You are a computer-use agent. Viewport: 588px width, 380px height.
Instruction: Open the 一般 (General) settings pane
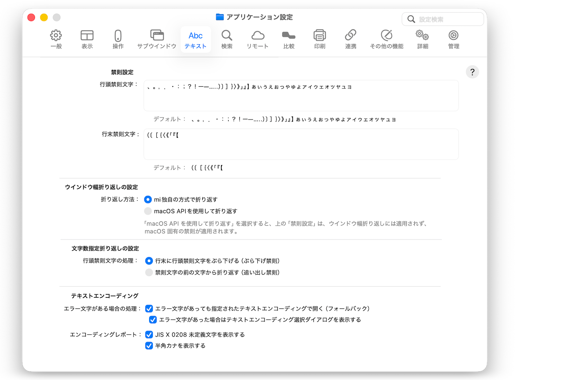tap(56, 39)
